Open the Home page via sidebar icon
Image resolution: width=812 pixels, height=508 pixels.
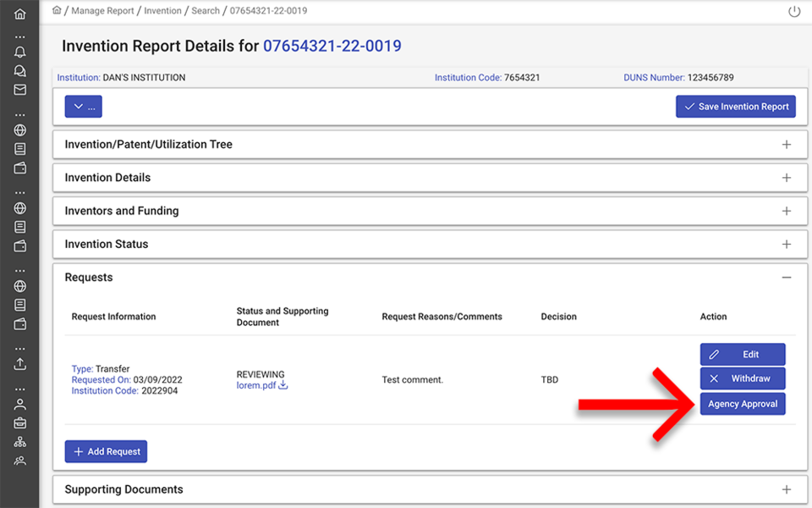20,14
